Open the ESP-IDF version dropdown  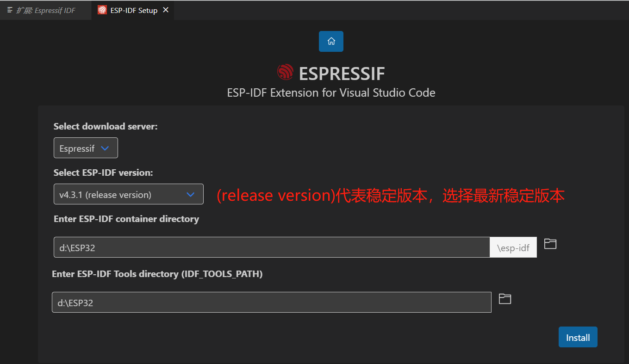128,194
